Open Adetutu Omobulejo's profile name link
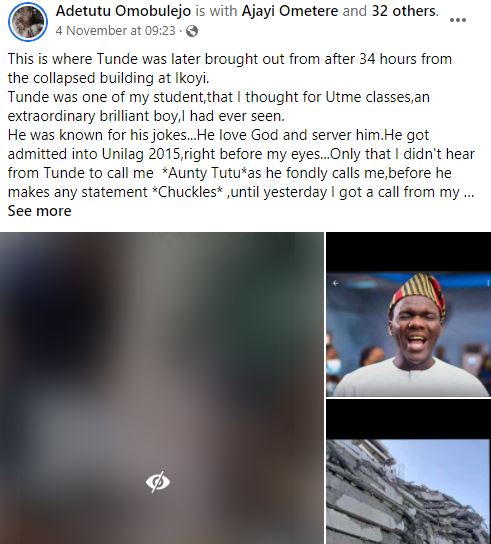The height and width of the screenshot is (544, 491). (123, 11)
